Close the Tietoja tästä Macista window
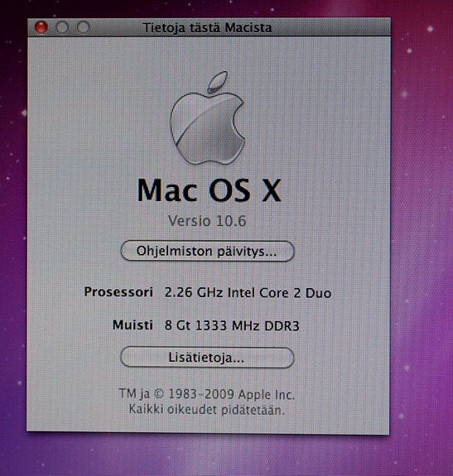The height and width of the screenshot is (476, 453). pos(41,27)
